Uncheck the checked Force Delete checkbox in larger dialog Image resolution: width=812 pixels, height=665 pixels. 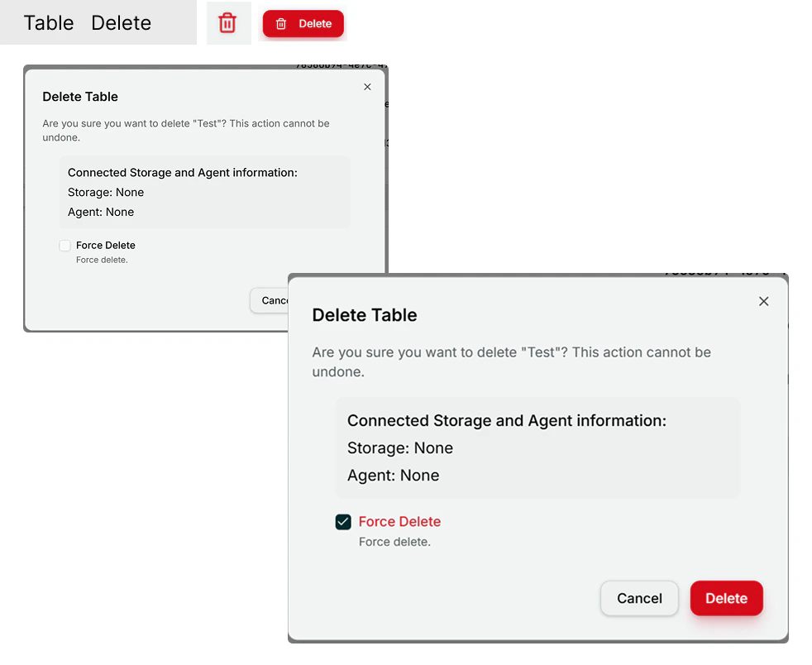point(343,522)
